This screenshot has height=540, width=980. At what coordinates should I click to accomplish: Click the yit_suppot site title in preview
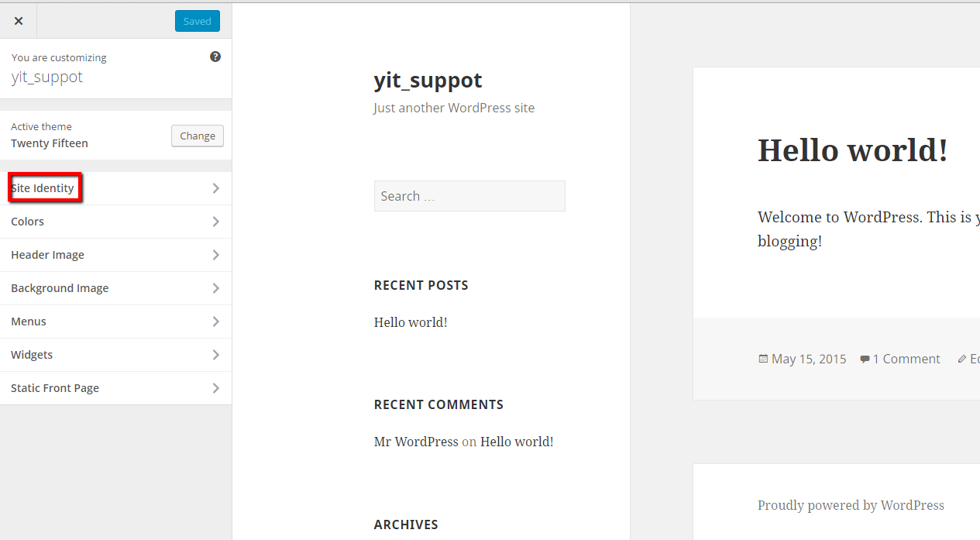tap(428, 81)
